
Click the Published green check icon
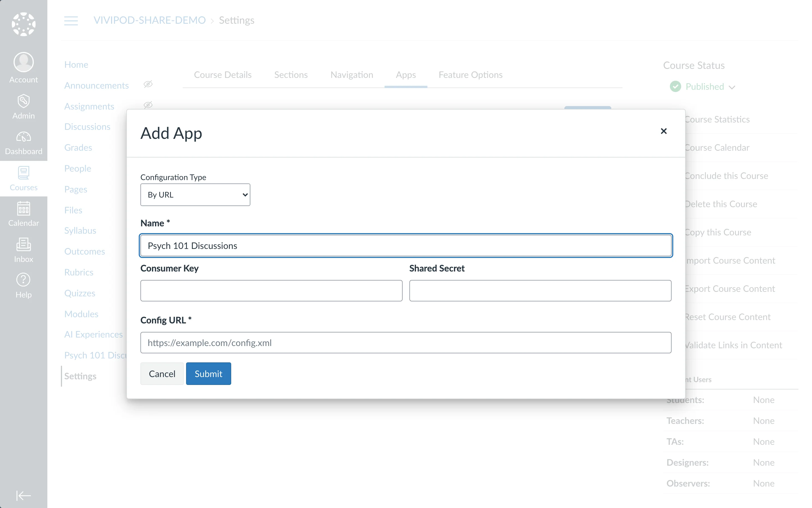pyautogui.click(x=675, y=87)
